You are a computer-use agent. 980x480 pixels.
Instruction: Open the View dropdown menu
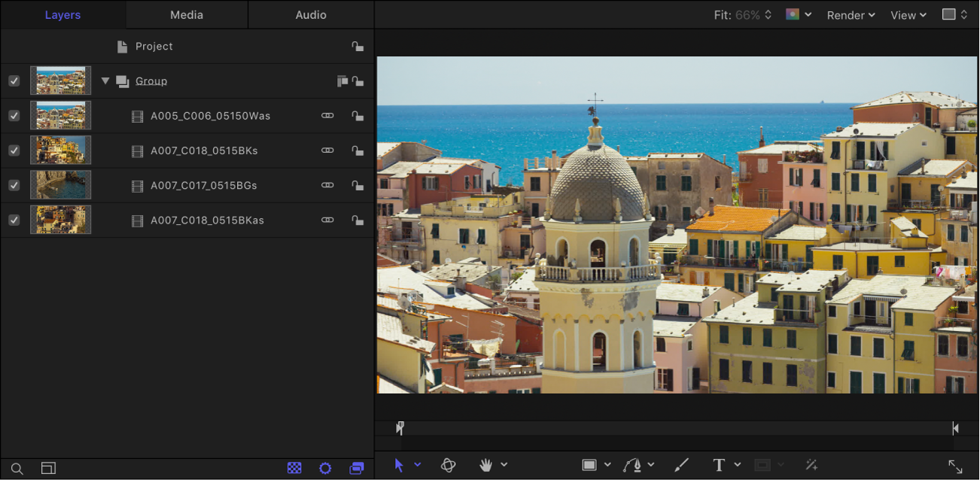pos(907,14)
